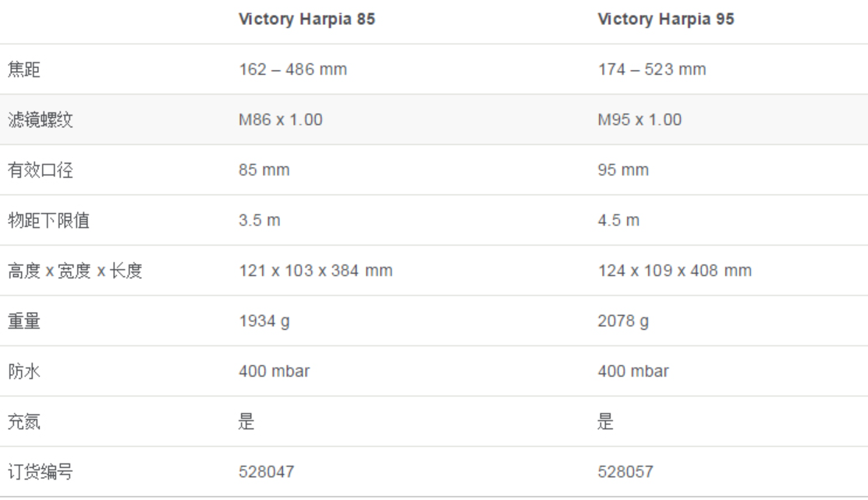Click the M95 x 1.00 filter thread value
The width and height of the screenshot is (868, 500).
(x=640, y=119)
